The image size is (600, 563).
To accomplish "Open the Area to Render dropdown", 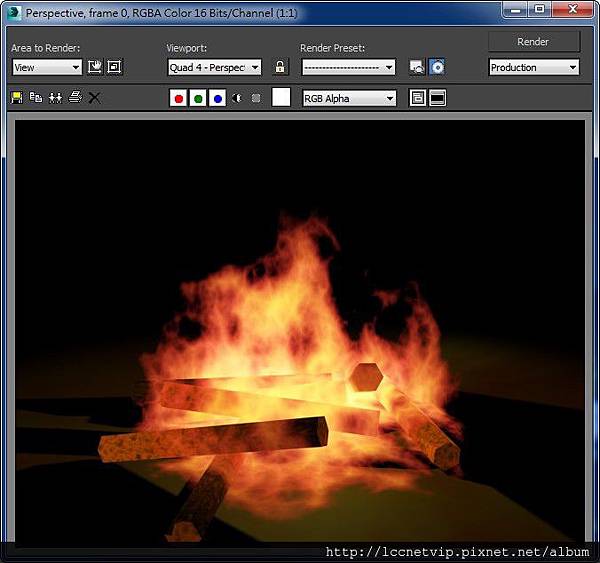I will click(x=47, y=67).
